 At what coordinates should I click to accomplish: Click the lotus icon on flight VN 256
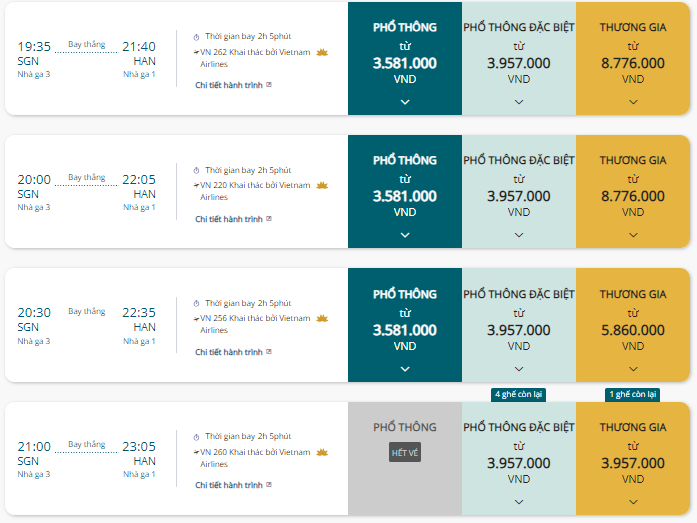322,319
